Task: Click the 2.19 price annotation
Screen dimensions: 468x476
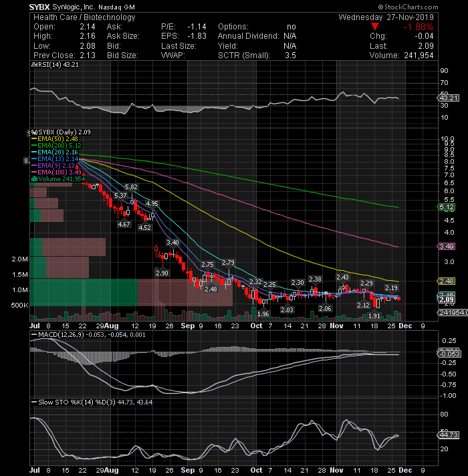Action: (x=392, y=287)
